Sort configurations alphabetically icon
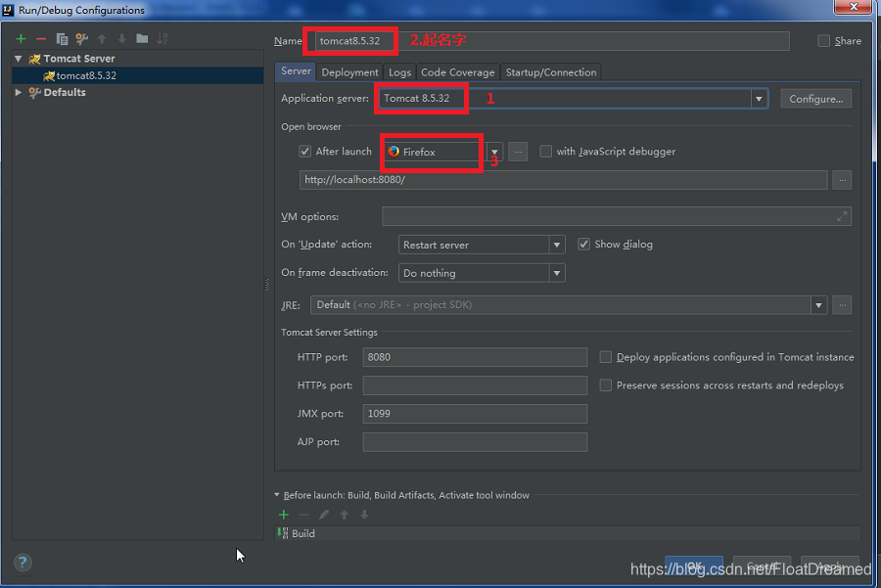The height and width of the screenshot is (588, 881). click(162, 39)
